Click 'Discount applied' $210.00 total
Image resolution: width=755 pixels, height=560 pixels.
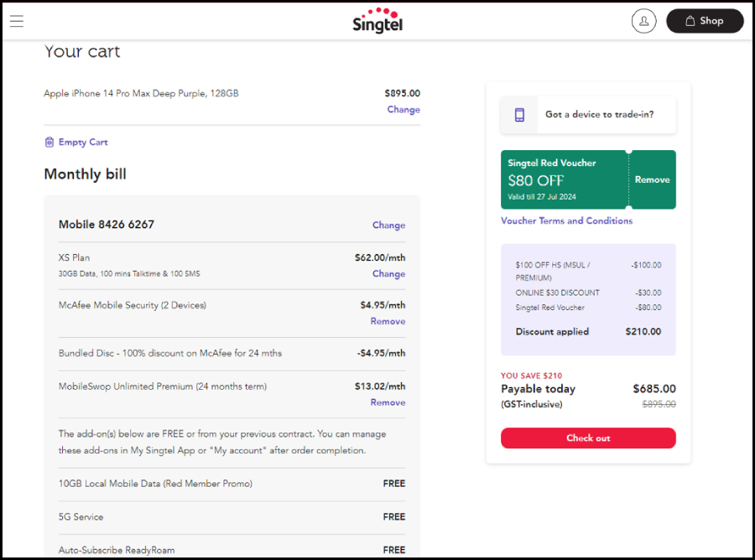588,331
